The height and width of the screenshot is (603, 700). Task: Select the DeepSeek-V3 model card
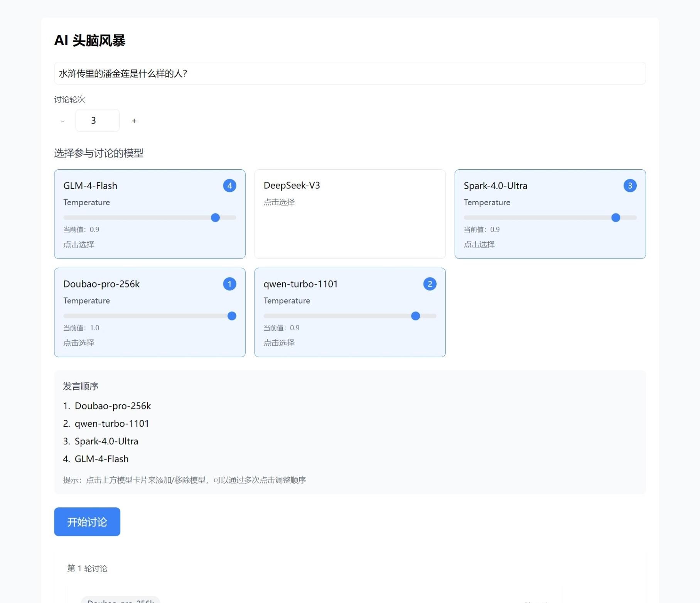click(349, 214)
